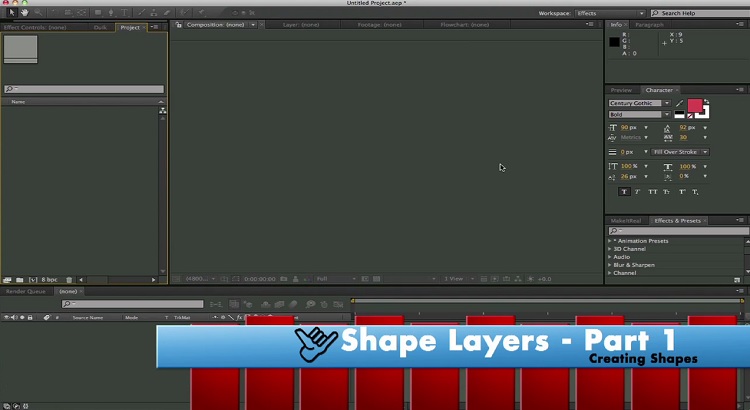The image size is (750, 410).
Task: Delete selected project item trash icon
Action: 69,280
